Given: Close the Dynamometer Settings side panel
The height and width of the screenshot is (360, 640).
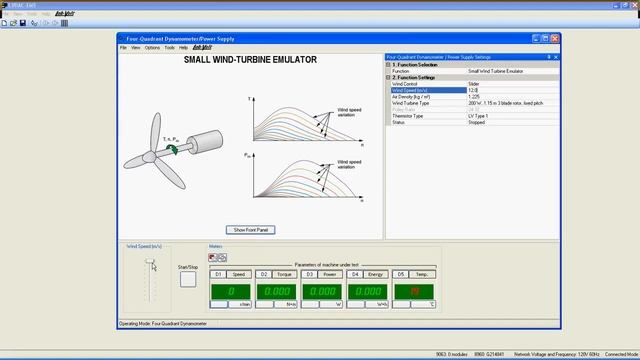Looking at the screenshot, I should click(x=556, y=57).
